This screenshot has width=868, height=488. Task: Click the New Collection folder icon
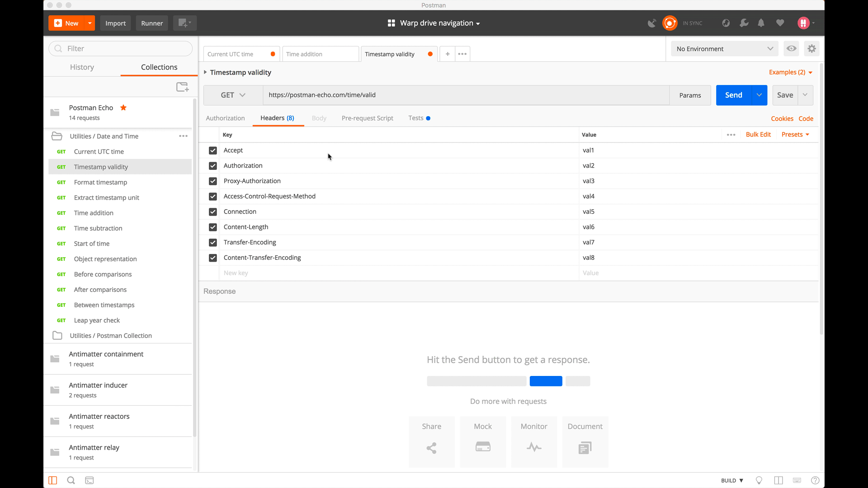[x=183, y=86]
